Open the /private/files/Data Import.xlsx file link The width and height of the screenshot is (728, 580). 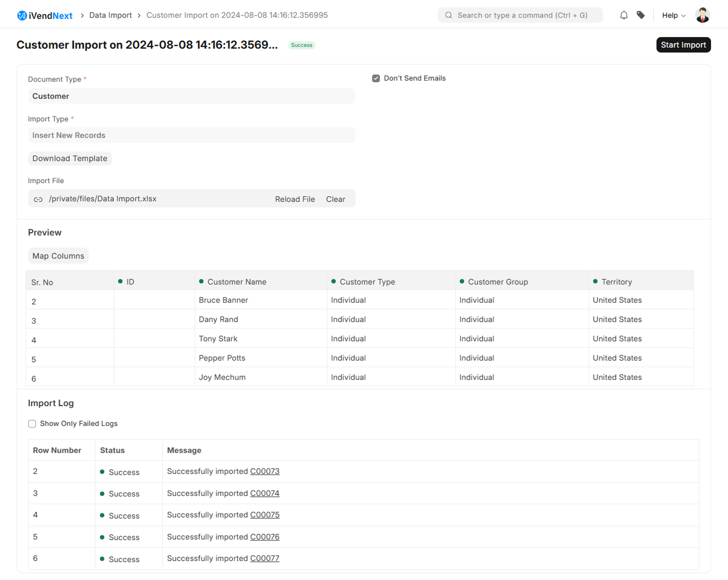point(102,199)
